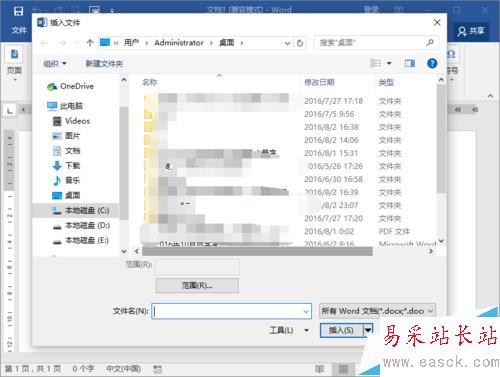
Task: Click the file list vertical scrollbar
Action: click(441, 138)
